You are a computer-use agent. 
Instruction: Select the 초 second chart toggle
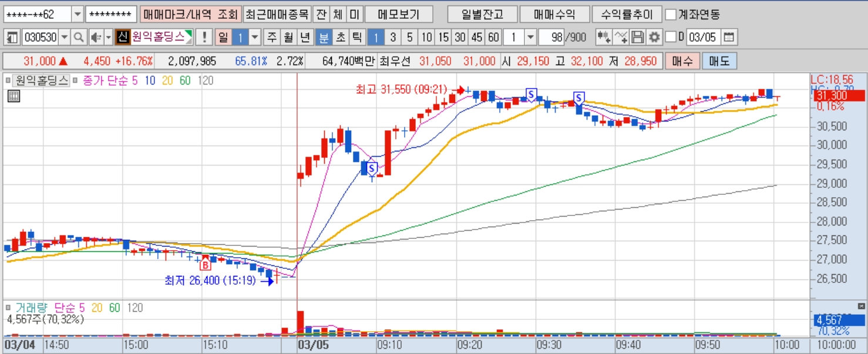(340, 38)
